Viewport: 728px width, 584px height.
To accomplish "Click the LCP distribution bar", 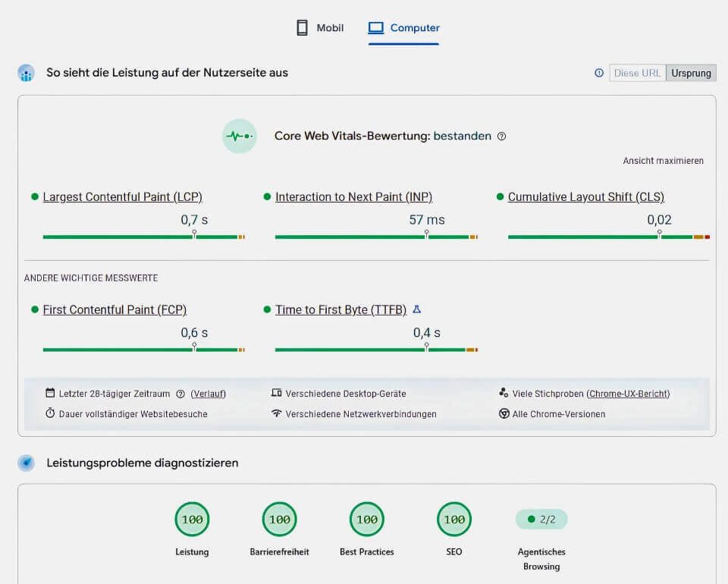I will (143, 237).
